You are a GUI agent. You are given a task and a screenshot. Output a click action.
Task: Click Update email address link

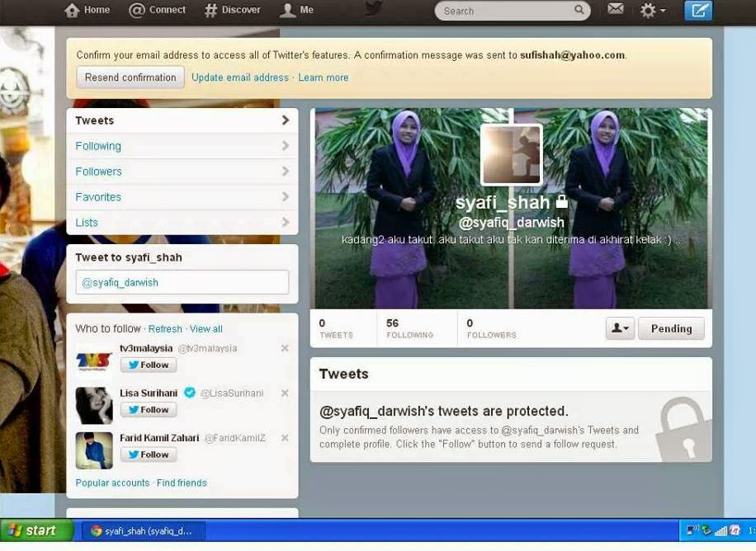tap(239, 78)
